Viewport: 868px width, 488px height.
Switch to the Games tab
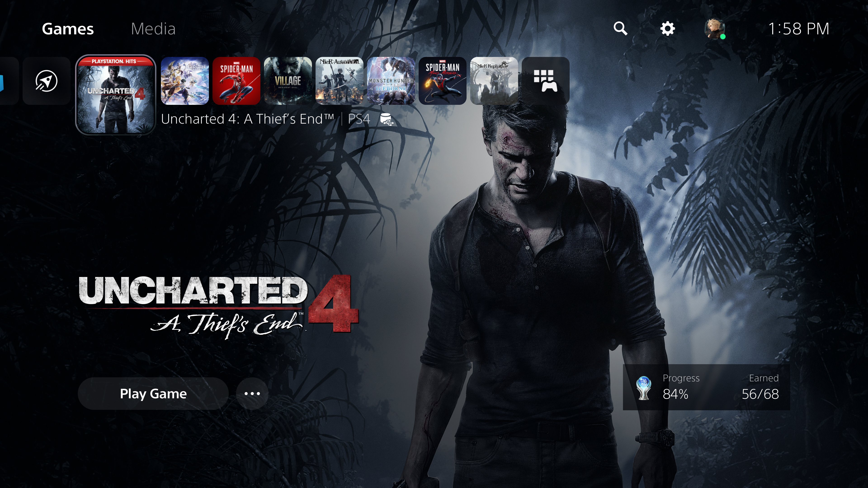[x=68, y=29]
